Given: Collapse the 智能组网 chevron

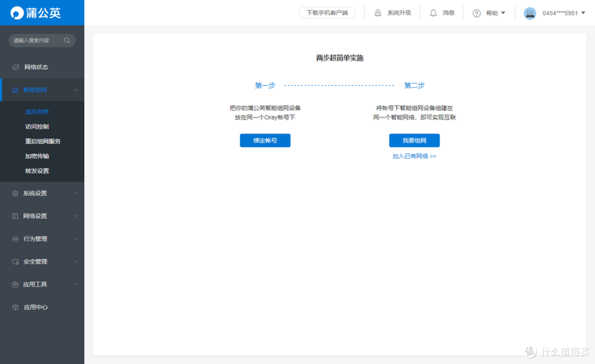Looking at the screenshot, I should pos(76,90).
